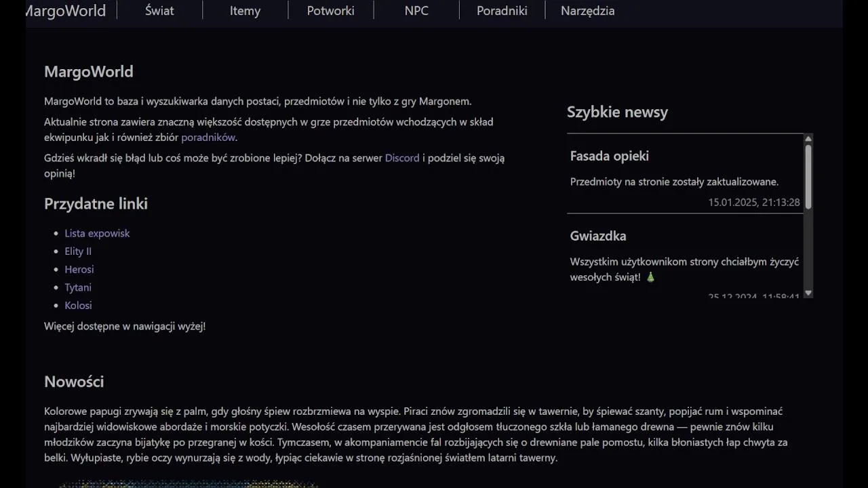Click the 15.01.2025, 21:13:28 timestamp
Screen dimensions: 868x488
tap(754, 202)
